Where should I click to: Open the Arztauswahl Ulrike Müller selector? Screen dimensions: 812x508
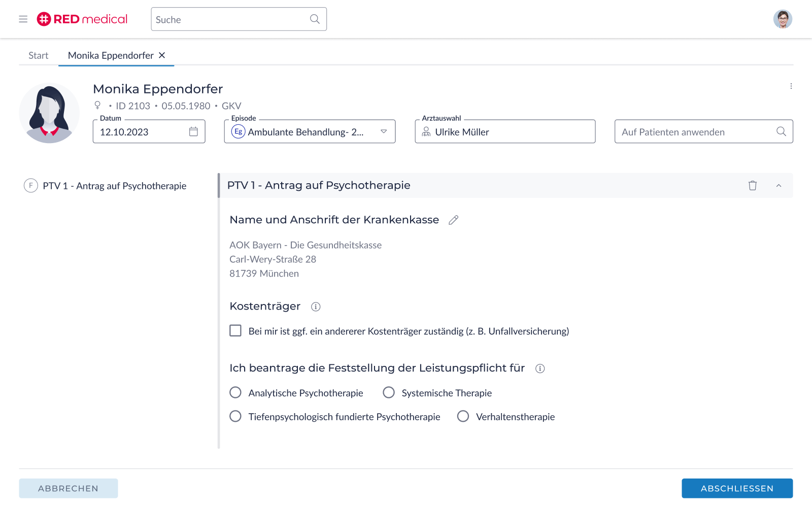pos(505,131)
